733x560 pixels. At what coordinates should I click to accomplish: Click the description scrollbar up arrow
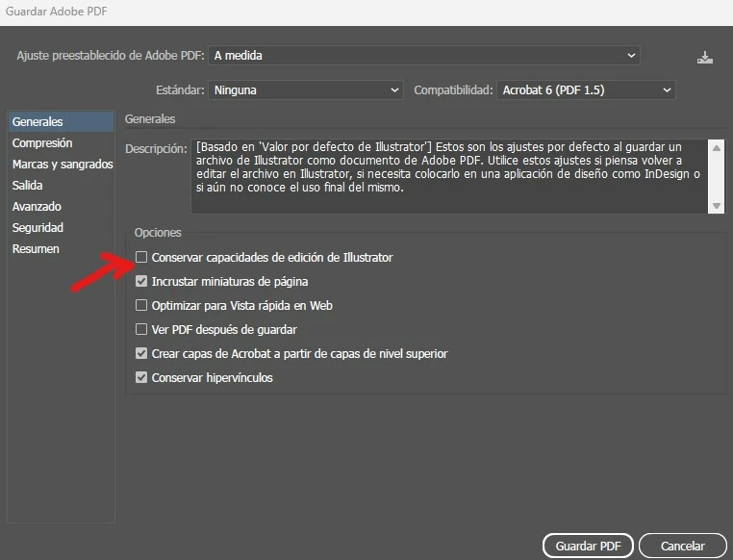[x=716, y=148]
